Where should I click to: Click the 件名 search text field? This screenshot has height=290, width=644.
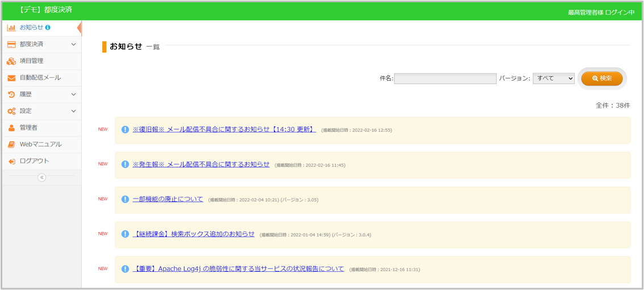tap(445, 78)
